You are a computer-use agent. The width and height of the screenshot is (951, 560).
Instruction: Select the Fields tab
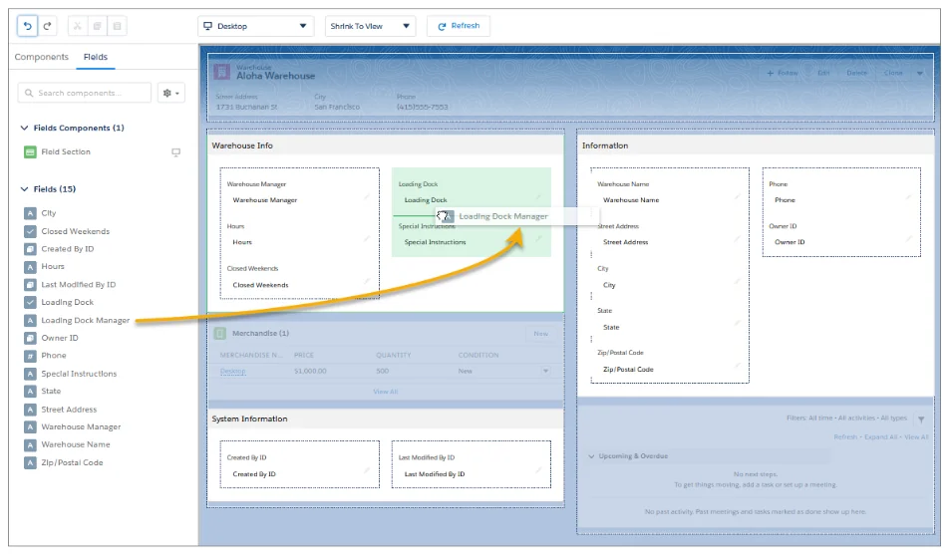click(x=96, y=57)
